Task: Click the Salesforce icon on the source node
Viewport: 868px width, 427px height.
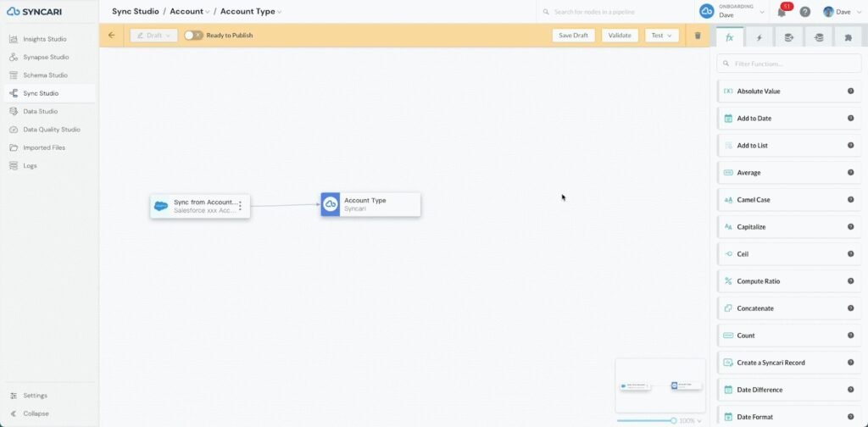Action: [161, 206]
